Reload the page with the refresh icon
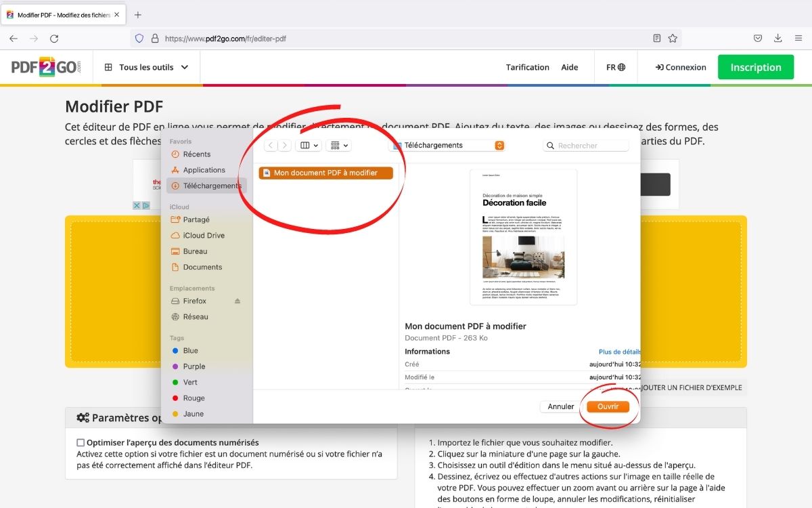 point(54,39)
